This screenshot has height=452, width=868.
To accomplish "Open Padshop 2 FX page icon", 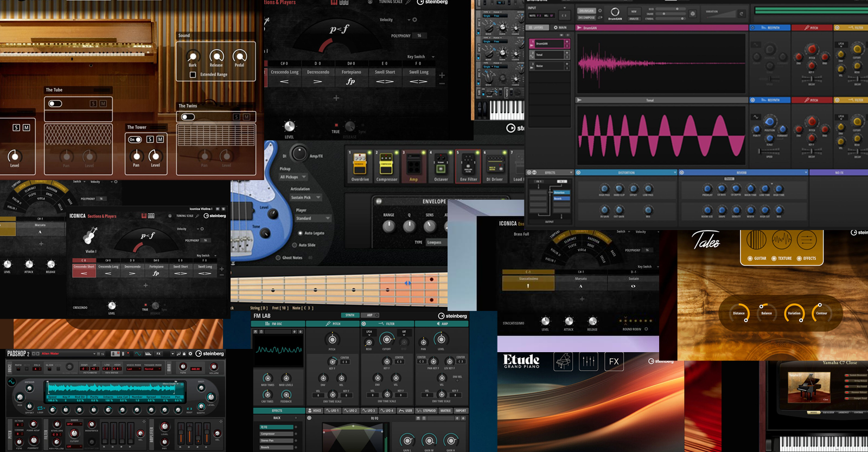I will [x=159, y=354].
